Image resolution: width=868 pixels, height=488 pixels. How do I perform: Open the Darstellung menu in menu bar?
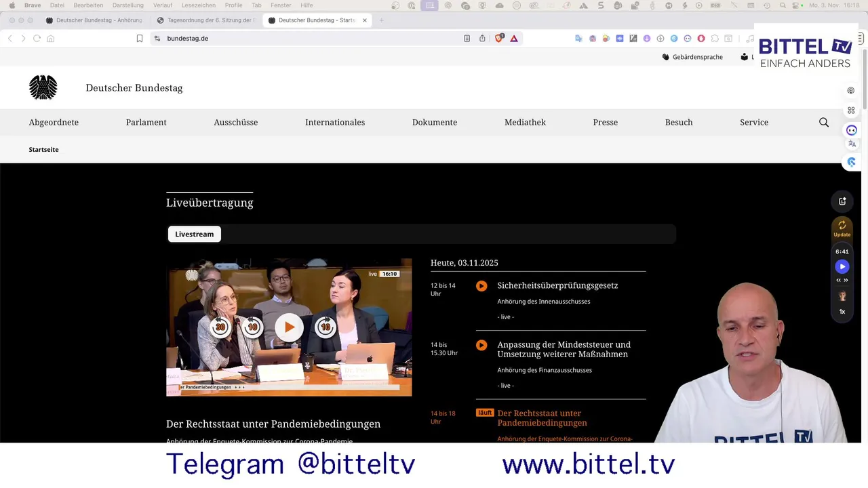pos(127,5)
